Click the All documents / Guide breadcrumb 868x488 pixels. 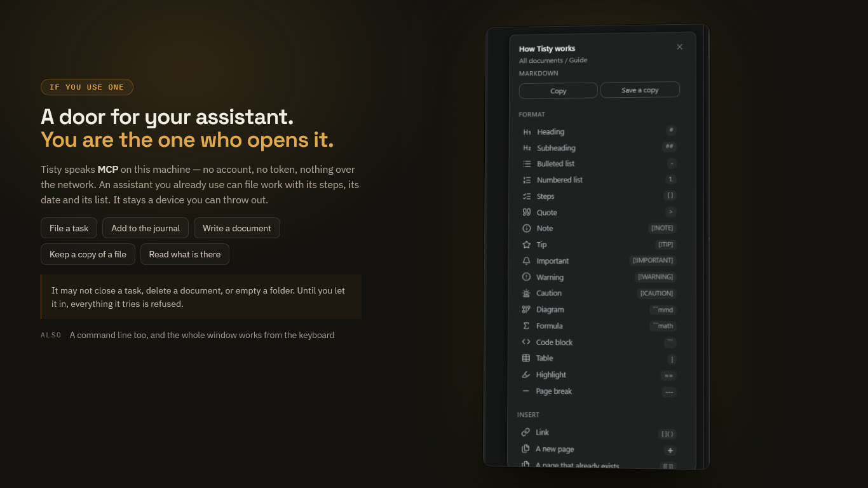553,60
